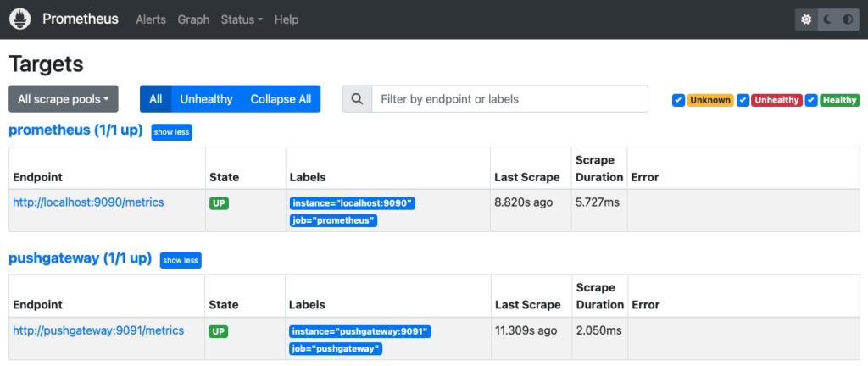Open the All scrape pools dropdown
Image resolution: width=868 pixels, height=366 pixels.
pos(64,99)
